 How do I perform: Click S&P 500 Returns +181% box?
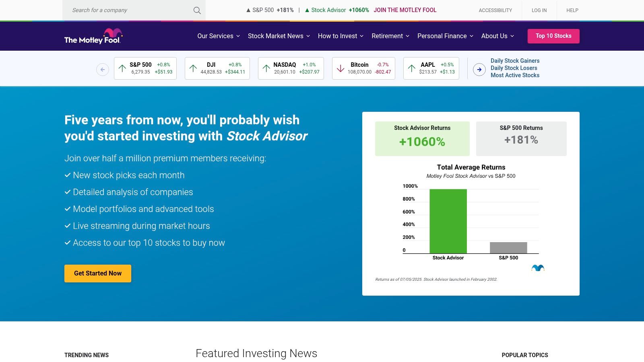tap(521, 139)
